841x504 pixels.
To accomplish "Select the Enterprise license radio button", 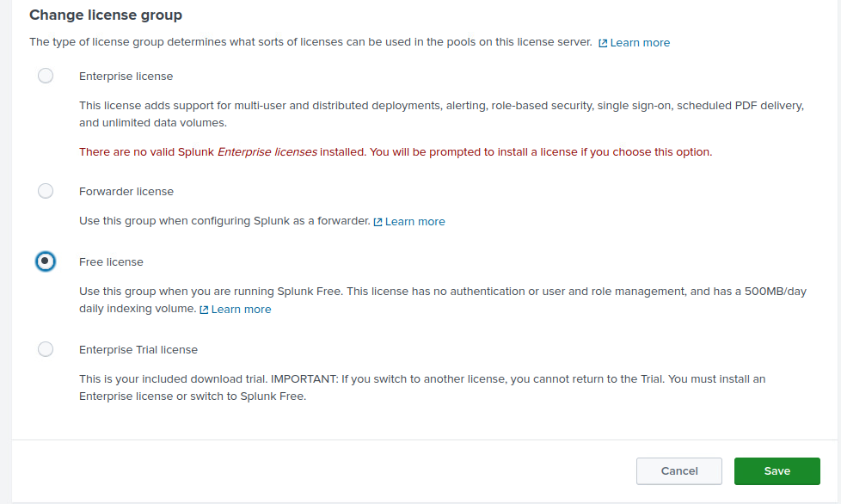I will (46, 76).
